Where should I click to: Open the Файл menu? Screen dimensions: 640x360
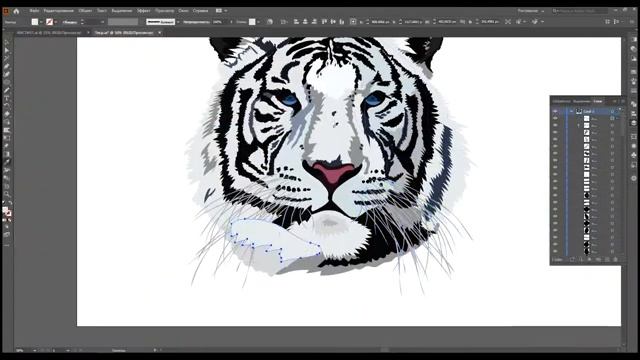coord(34,11)
